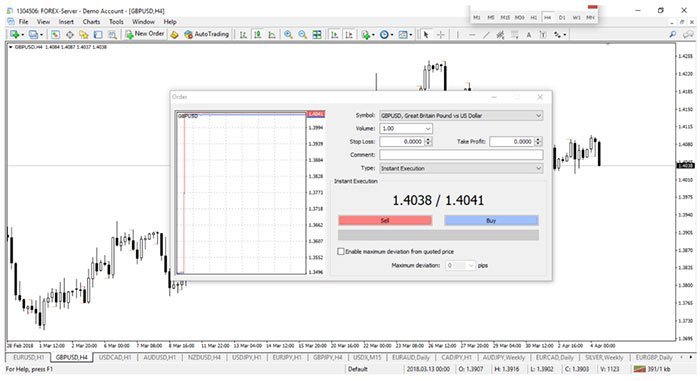This screenshot has height=381, width=700.
Task: Switch to the USDCAD,H1 chart tab
Action: coord(115,358)
